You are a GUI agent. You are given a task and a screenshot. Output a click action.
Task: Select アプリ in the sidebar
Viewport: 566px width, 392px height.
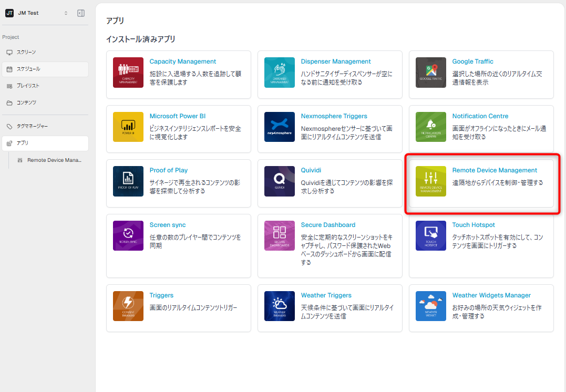tap(45, 143)
